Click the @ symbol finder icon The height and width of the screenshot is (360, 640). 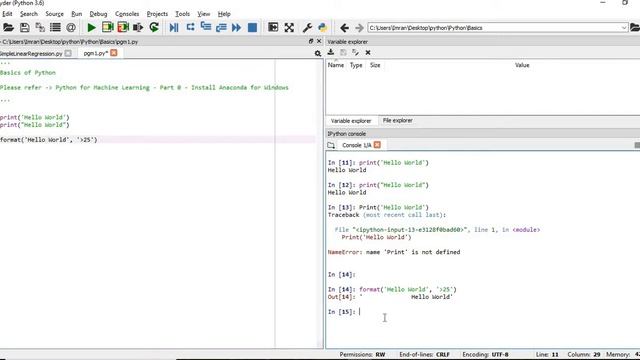(x=71, y=27)
